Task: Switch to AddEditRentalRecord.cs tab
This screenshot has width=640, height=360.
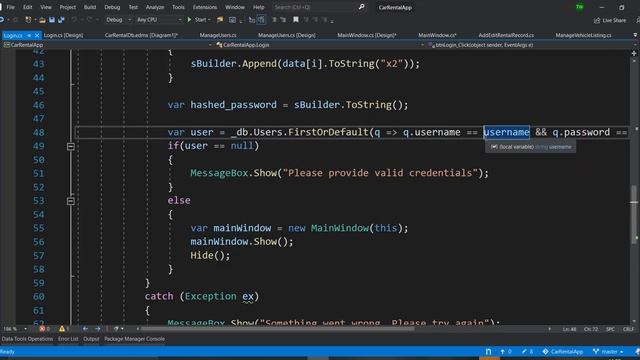Action: point(506,36)
